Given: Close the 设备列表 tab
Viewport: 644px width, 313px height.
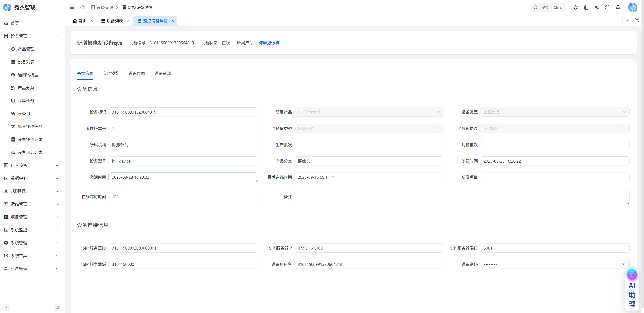Looking at the screenshot, I should 128,21.
